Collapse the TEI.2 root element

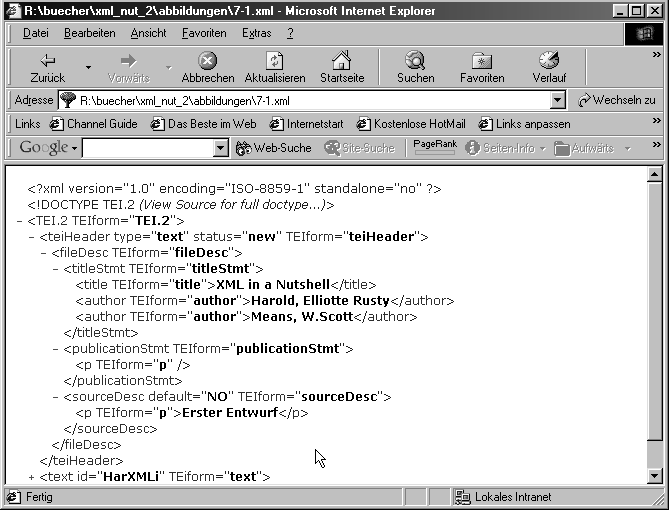[19, 221]
